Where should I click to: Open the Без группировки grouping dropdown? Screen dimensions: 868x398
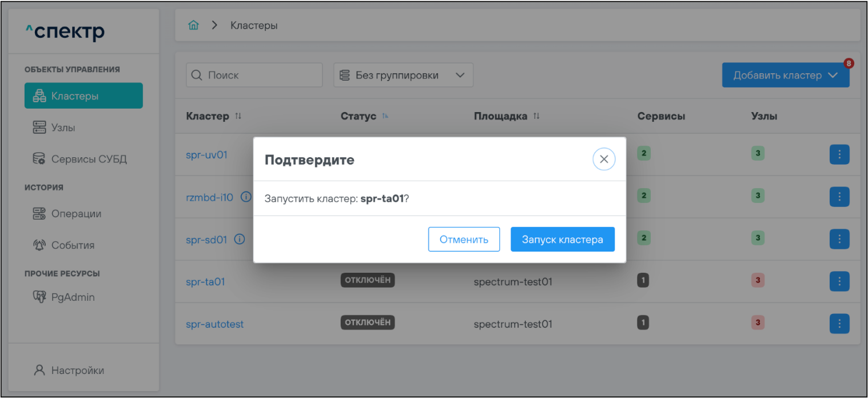pyautogui.click(x=403, y=75)
